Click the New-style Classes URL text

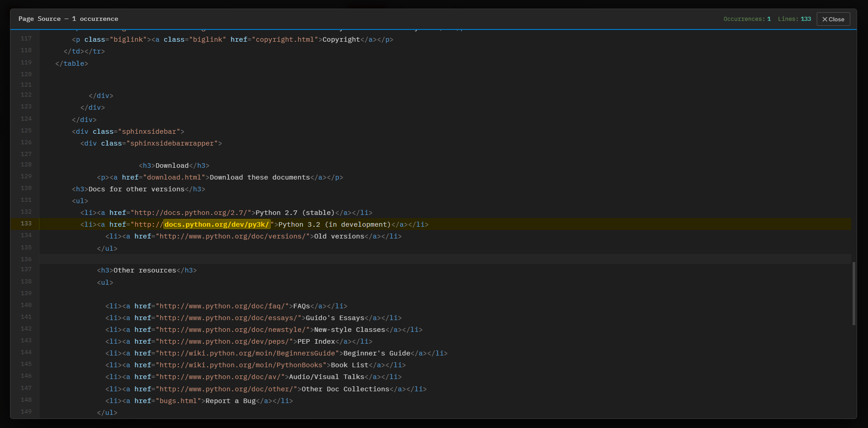point(232,330)
